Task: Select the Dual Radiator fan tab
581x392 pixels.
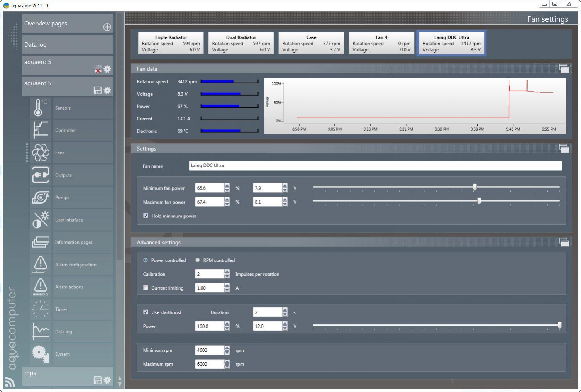Action: click(241, 43)
